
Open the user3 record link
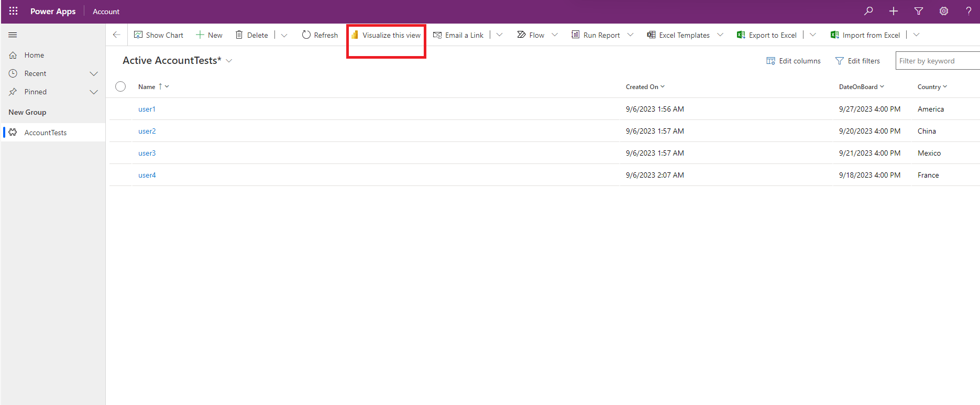tap(147, 153)
